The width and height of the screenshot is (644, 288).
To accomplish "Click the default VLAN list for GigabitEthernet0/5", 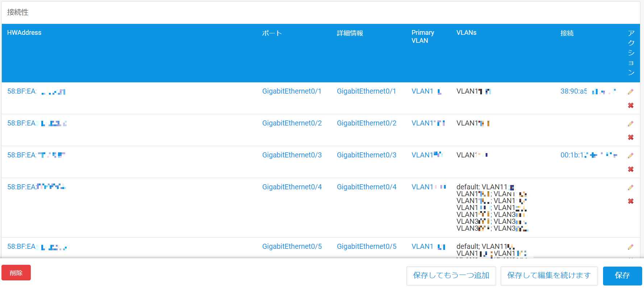I will tap(492, 250).
